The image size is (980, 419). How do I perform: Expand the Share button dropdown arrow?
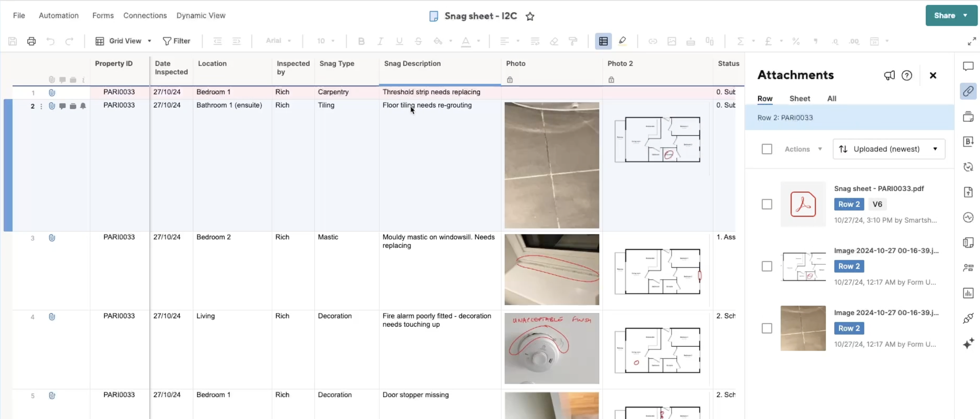coord(965,16)
